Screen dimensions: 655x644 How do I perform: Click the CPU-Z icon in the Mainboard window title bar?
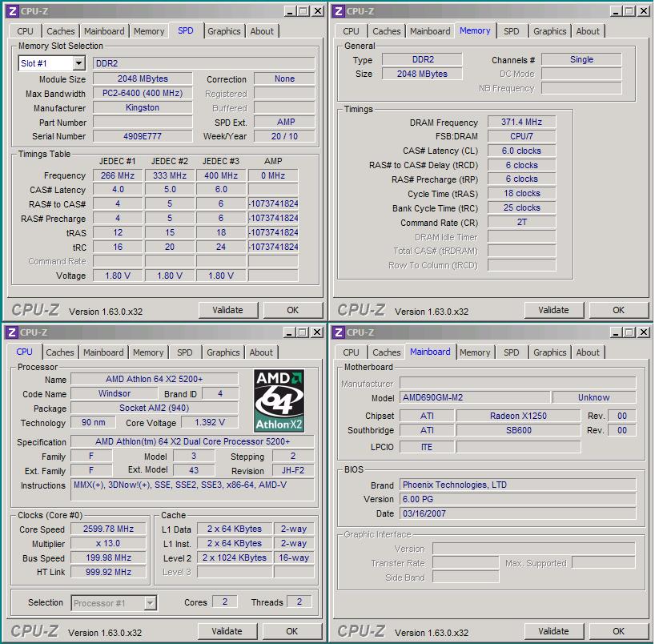coord(339,332)
